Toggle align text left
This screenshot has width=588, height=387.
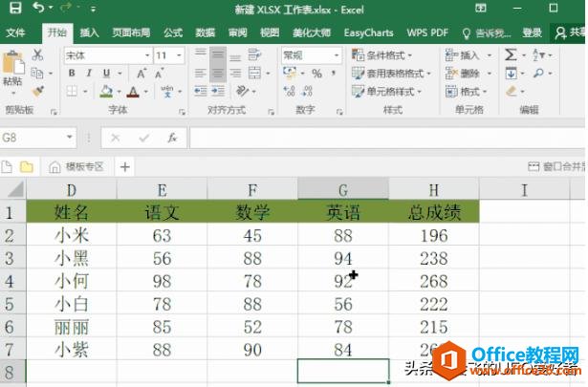click(x=200, y=73)
